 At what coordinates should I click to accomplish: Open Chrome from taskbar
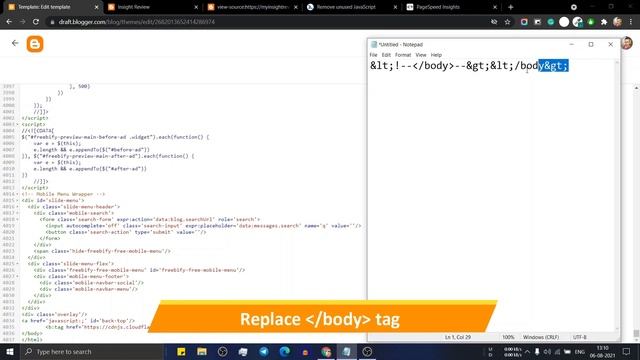(x=326, y=351)
